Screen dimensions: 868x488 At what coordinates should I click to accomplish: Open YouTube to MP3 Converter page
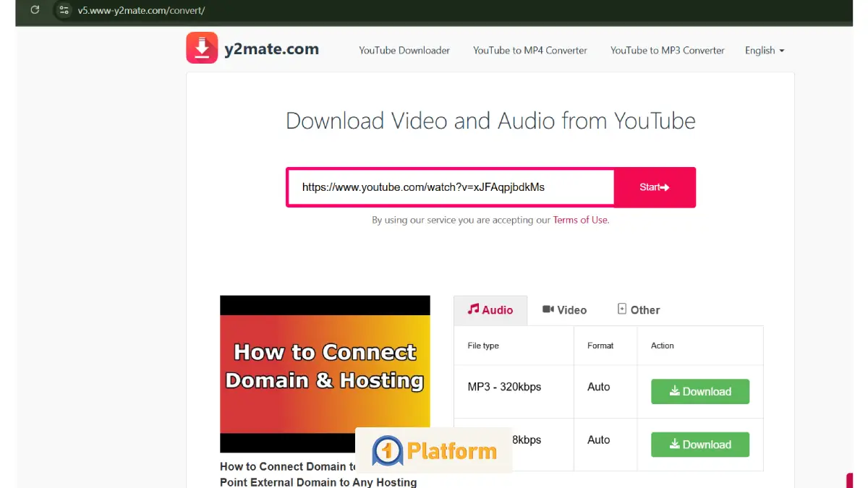coord(667,51)
